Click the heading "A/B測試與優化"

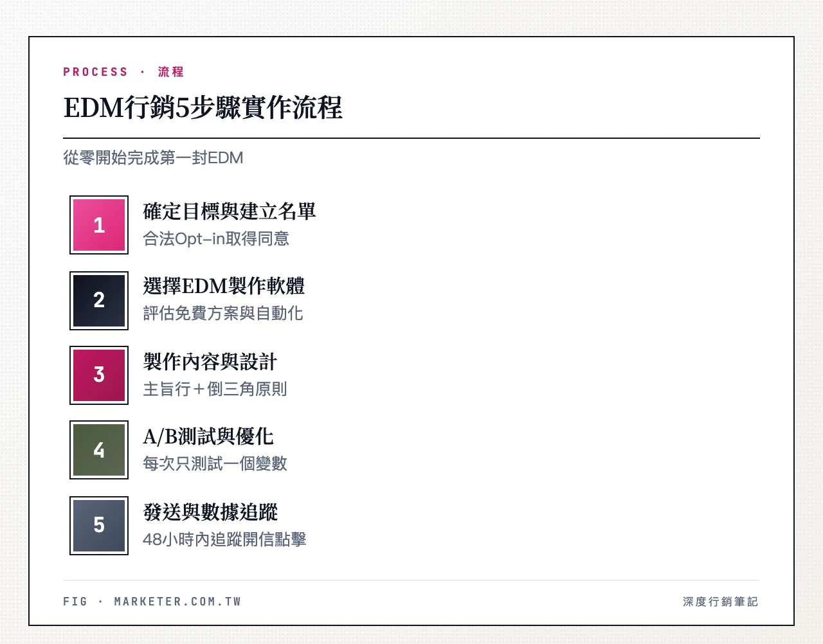[x=208, y=437]
